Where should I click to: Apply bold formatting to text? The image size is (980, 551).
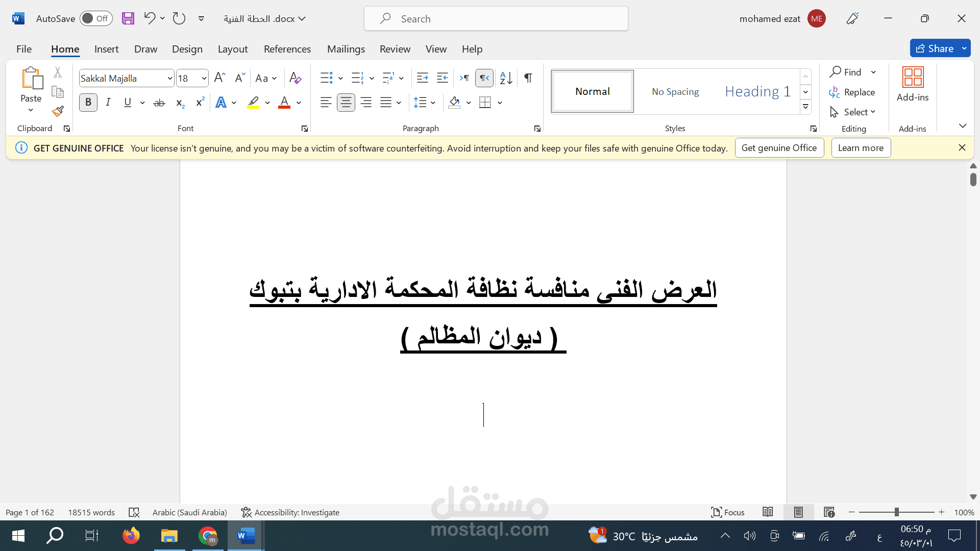(x=88, y=102)
